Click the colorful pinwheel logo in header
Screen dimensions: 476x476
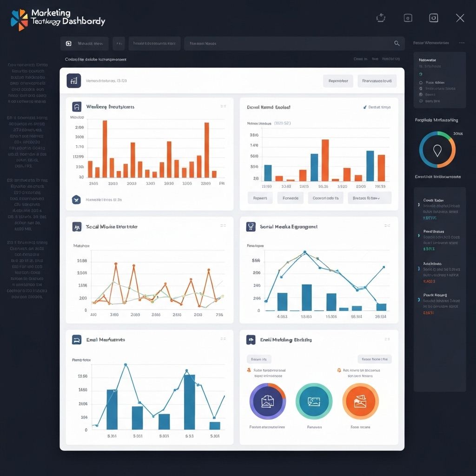point(20,20)
